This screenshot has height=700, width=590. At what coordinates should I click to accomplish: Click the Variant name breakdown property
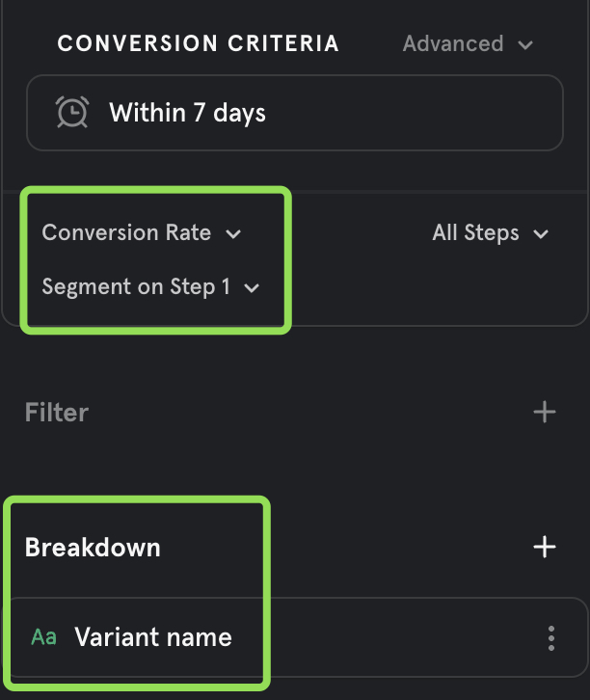[x=153, y=637]
